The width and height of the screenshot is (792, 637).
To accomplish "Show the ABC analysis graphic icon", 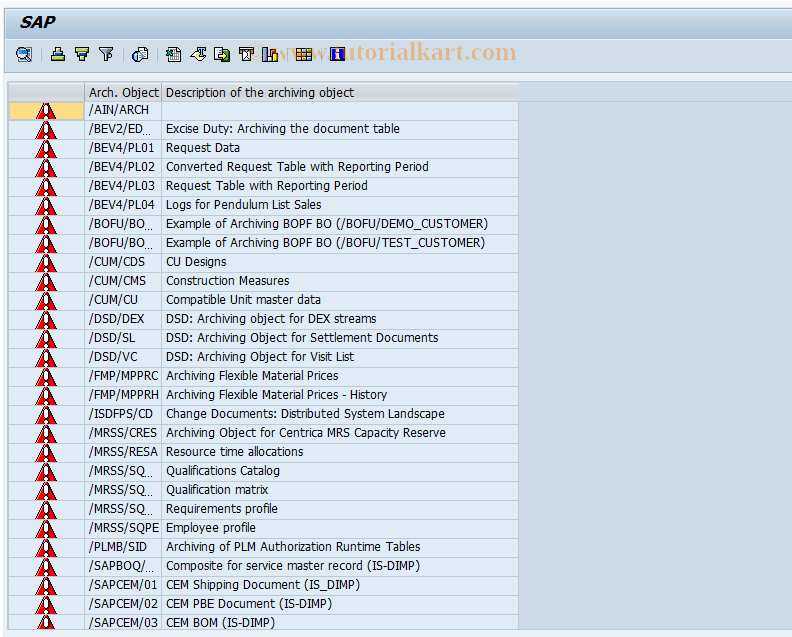I will tap(270, 54).
